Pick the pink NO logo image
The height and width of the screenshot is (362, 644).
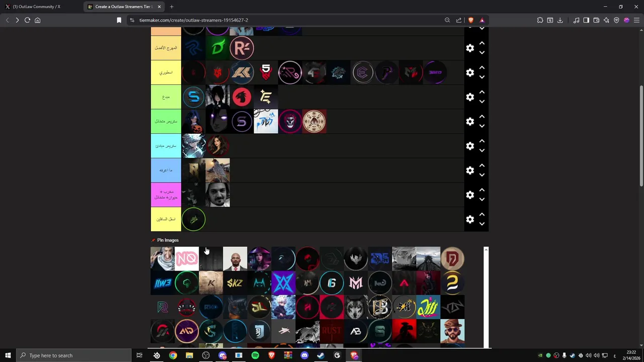click(x=187, y=258)
